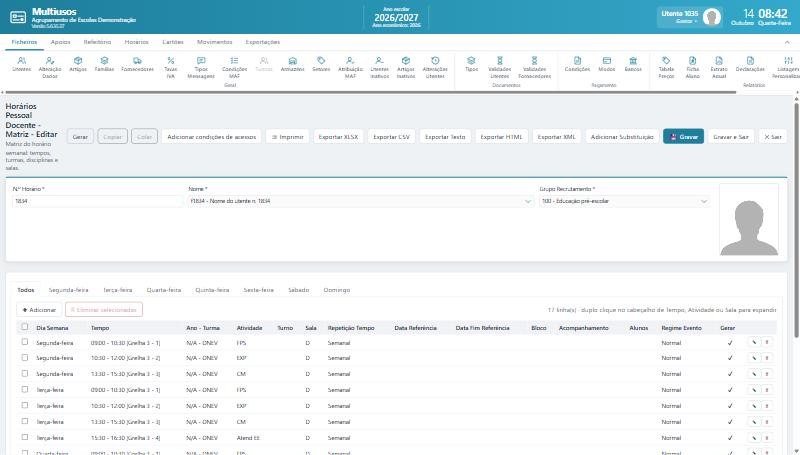Check the first Segunda-feira 09:00 row checkbox
This screenshot has width=800, height=455.
[24, 342]
